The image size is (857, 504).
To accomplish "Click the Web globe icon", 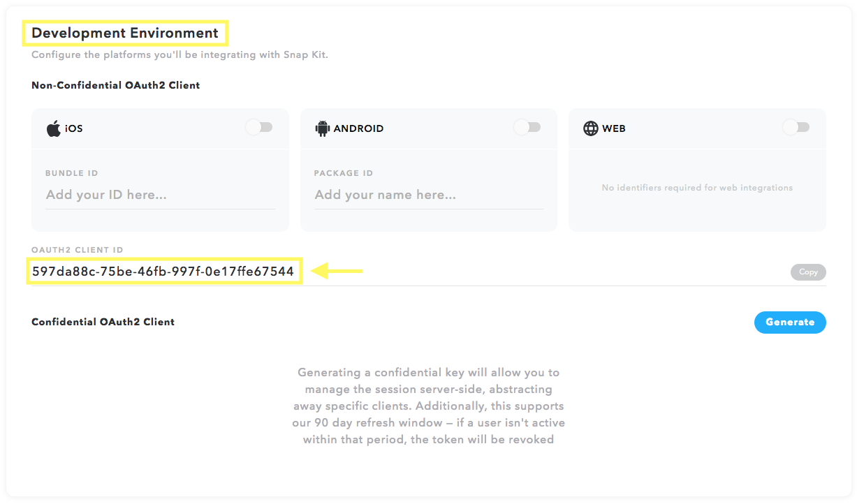I will (x=591, y=128).
